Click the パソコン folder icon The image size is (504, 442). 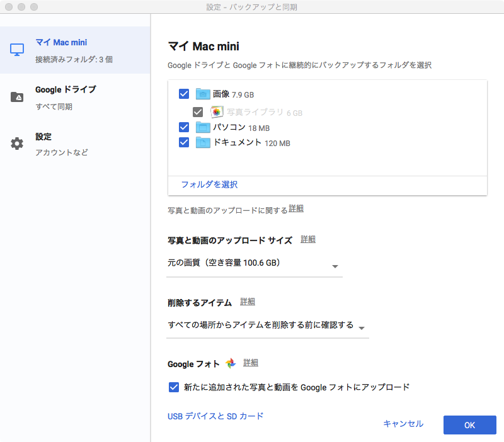(202, 128)
